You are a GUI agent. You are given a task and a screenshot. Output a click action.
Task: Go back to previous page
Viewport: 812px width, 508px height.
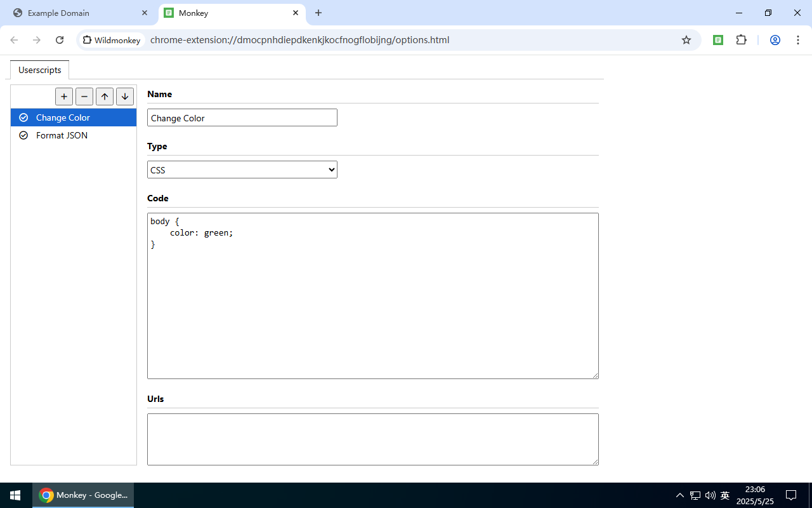pos(14,40)
